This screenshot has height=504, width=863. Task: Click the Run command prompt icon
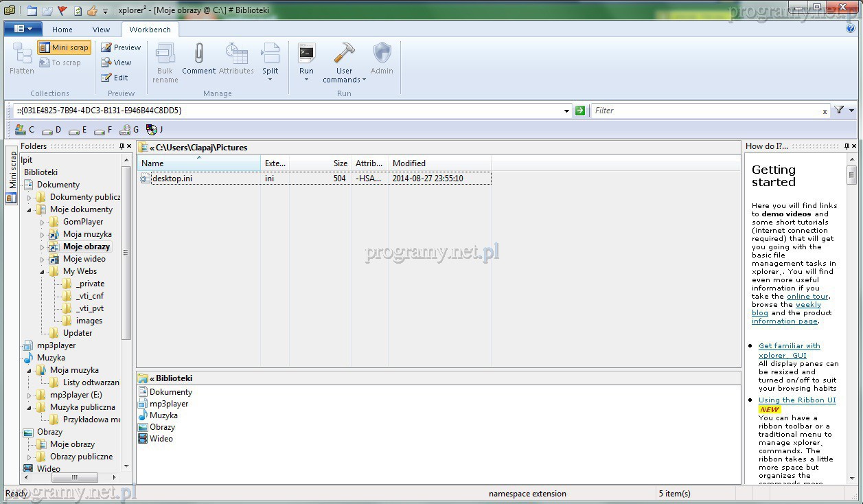click(306, 54)
